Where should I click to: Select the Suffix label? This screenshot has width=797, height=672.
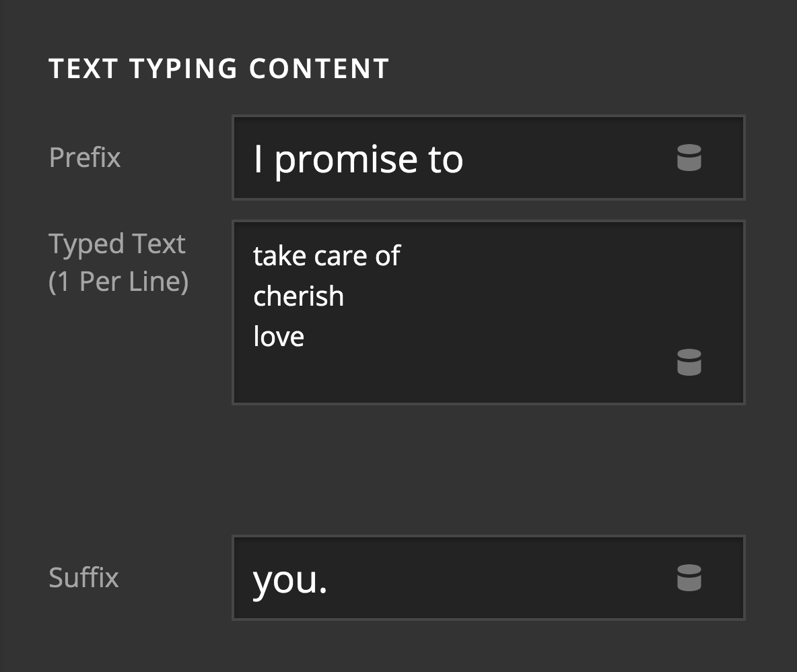pyautogui.click(x=83, y=577)
